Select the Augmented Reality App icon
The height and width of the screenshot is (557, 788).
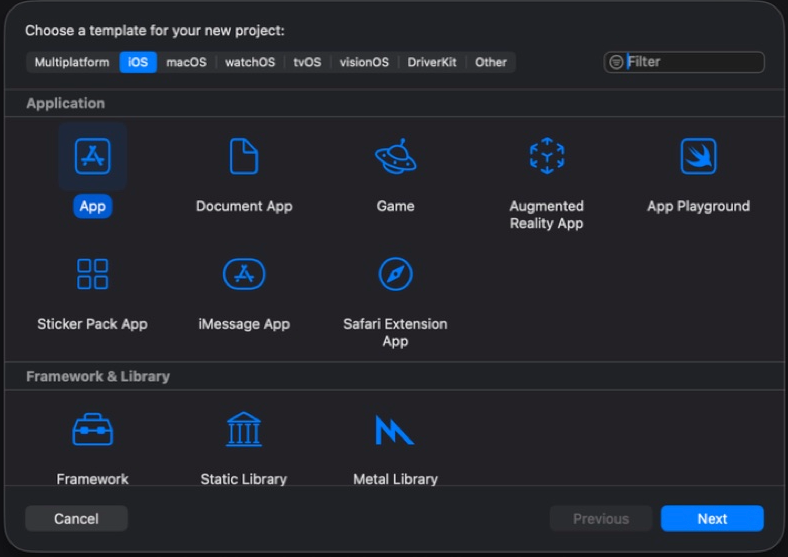click(x=547, y=156)
